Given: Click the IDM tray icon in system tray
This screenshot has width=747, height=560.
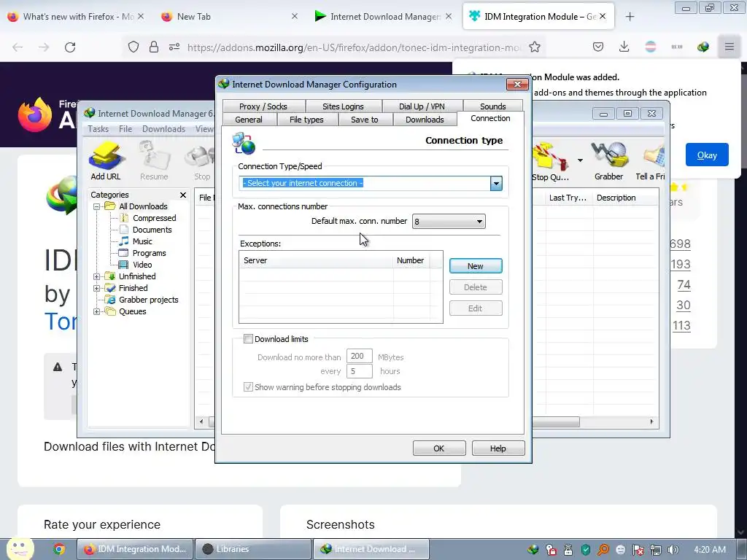Looking at the screenshot, I should point(533,550).
